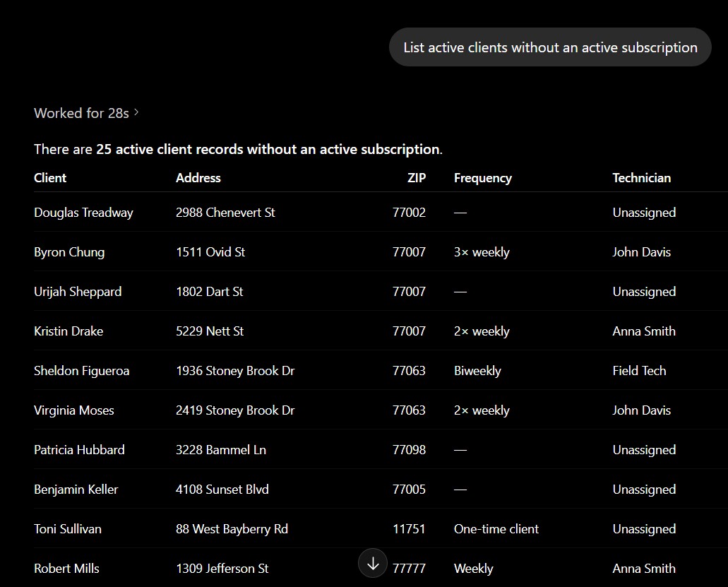728x587 pixels.
Task: Click address 2988 Chenevert St
Action: (225, 212)
